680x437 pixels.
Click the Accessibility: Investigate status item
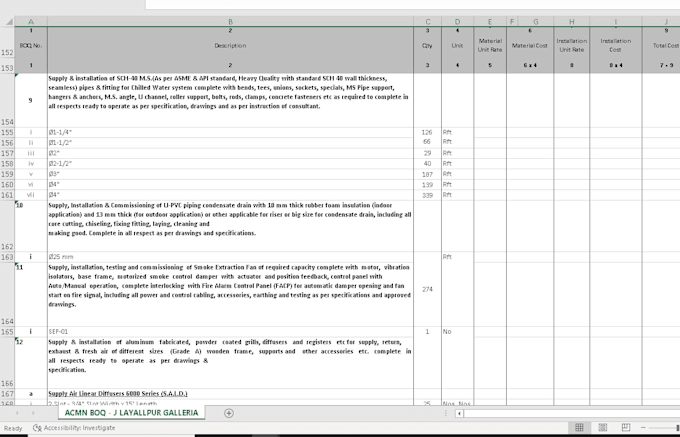(x=75, y=428)
